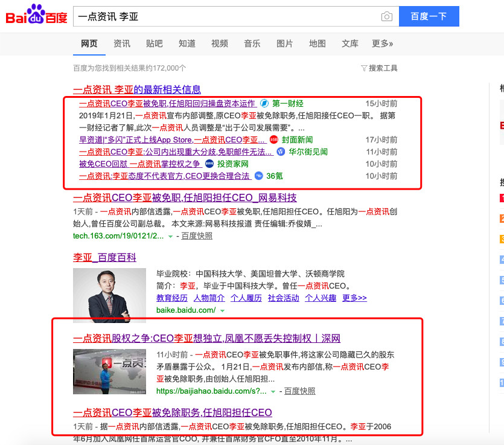504x445 pixels.
Task: Click the 华尔街见闻 source icon
Action: [x=281, y=152]
